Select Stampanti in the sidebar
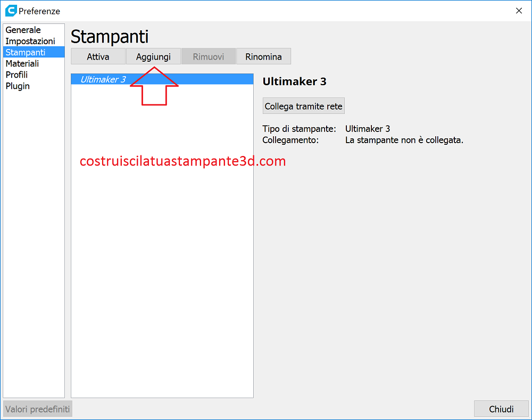Screen dimensions: 532x420 (34, 52)
